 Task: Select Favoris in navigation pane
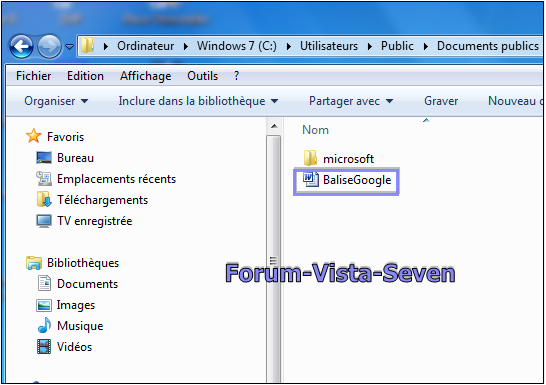65,137
